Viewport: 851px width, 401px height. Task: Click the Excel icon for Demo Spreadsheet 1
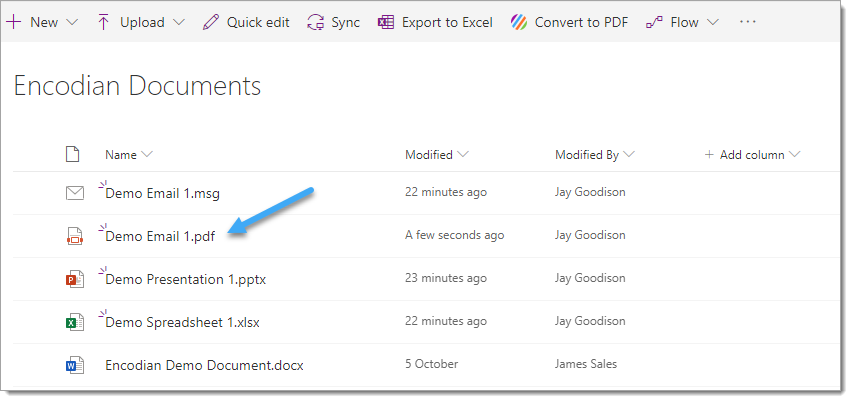coord(74,322)
